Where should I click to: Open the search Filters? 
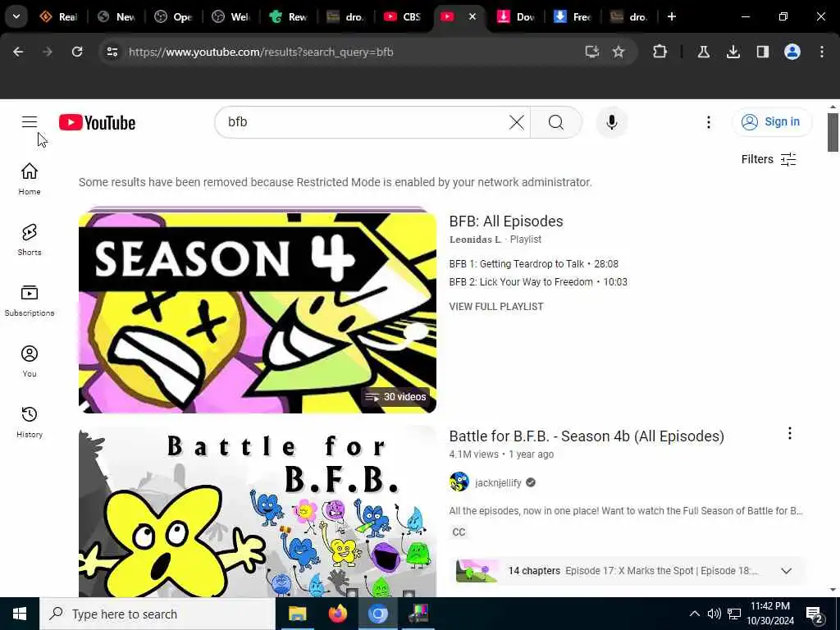pyautogui.click(x=769, y=159)
